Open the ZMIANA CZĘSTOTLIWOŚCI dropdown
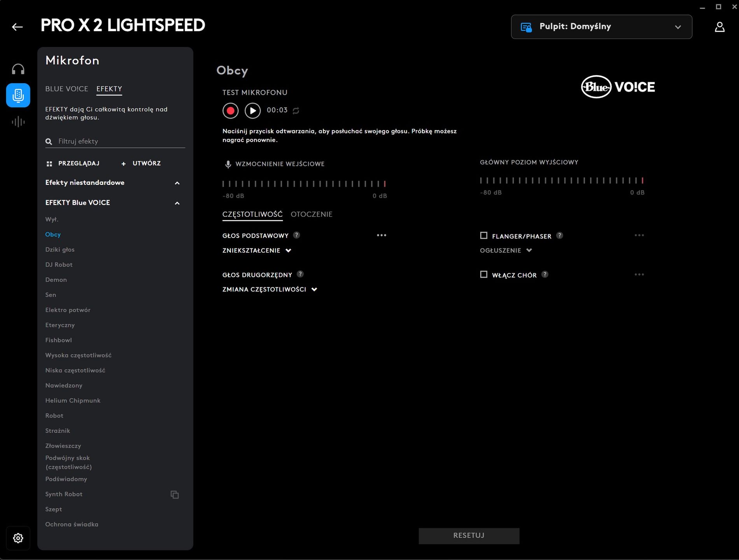This screenshot has height=560, width=739. [270, 289]
